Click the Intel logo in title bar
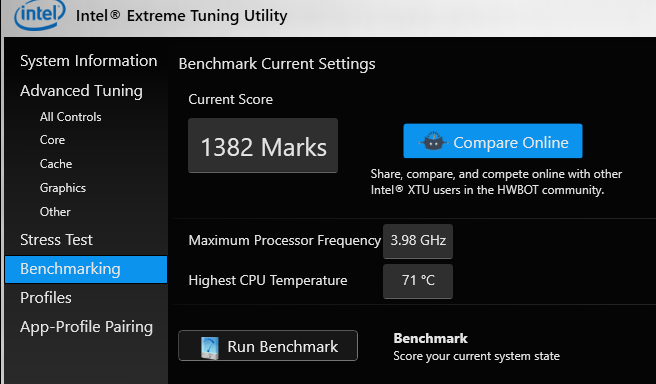Screen dimensions: 656x384 [40, 15]
